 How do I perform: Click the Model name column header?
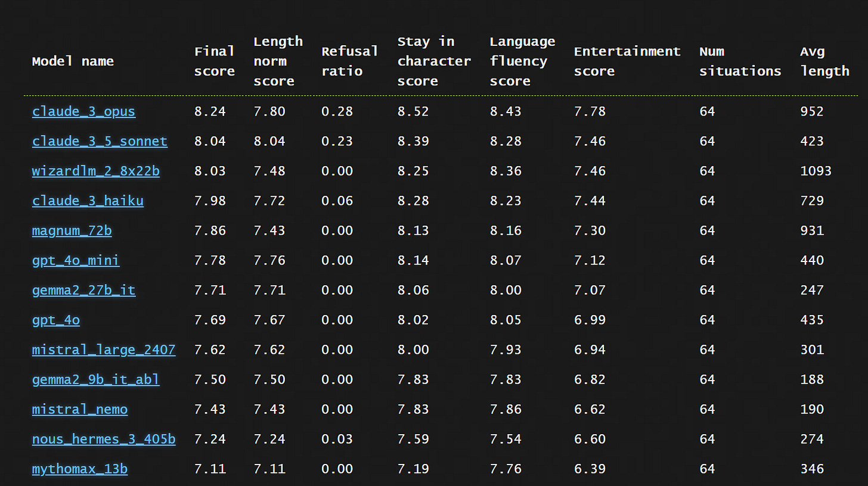click(73, 61)
